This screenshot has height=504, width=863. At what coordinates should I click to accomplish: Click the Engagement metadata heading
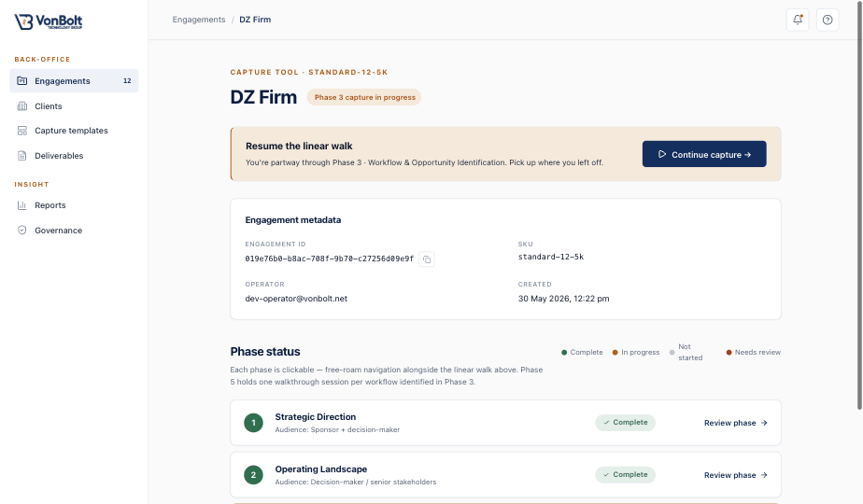point(293,220)
